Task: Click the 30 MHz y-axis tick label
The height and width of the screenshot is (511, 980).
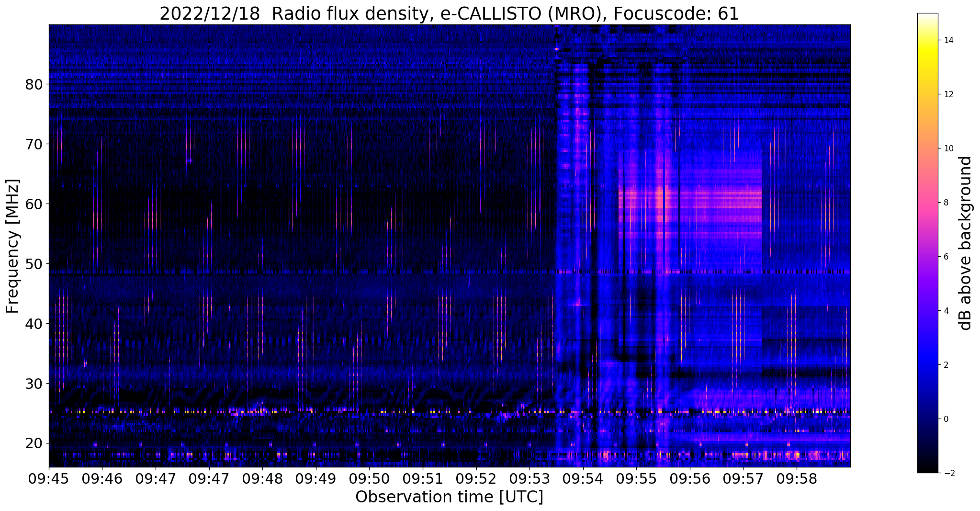Action: tap(34, 384)
